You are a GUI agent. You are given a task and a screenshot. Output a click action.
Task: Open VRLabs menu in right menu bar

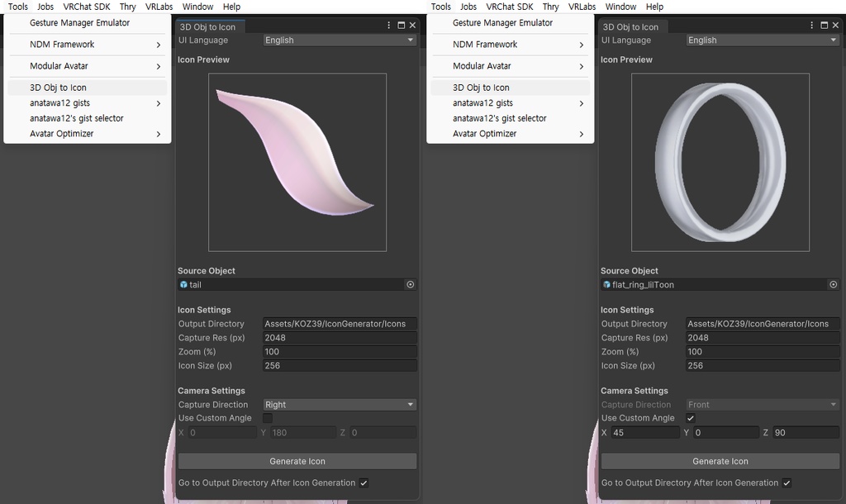[582, 7]
